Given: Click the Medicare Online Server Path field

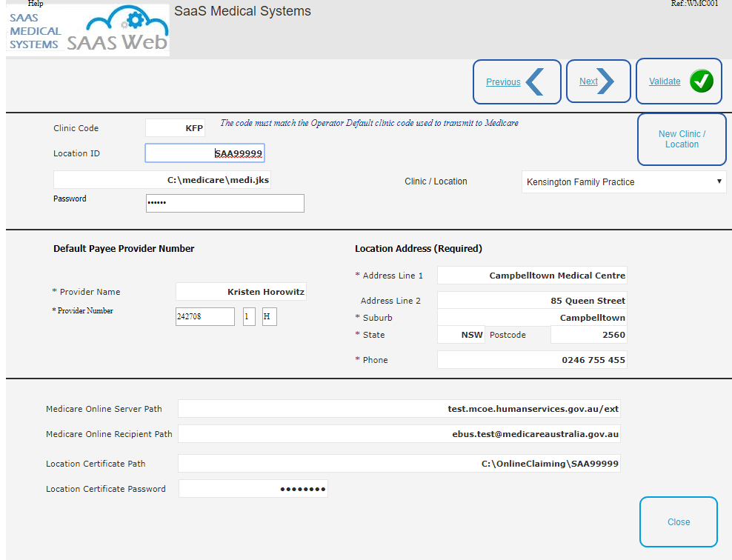Looking at the screenshot, I should point(399,409).
